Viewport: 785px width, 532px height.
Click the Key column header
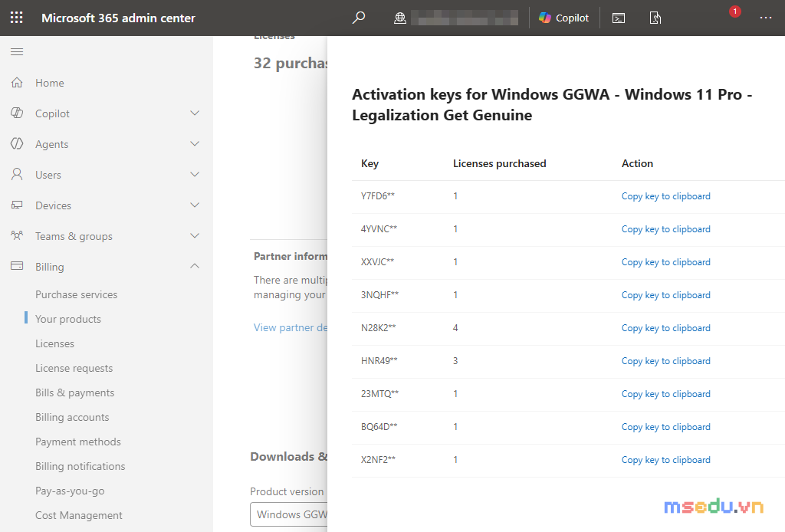click(x=370, y=163)
